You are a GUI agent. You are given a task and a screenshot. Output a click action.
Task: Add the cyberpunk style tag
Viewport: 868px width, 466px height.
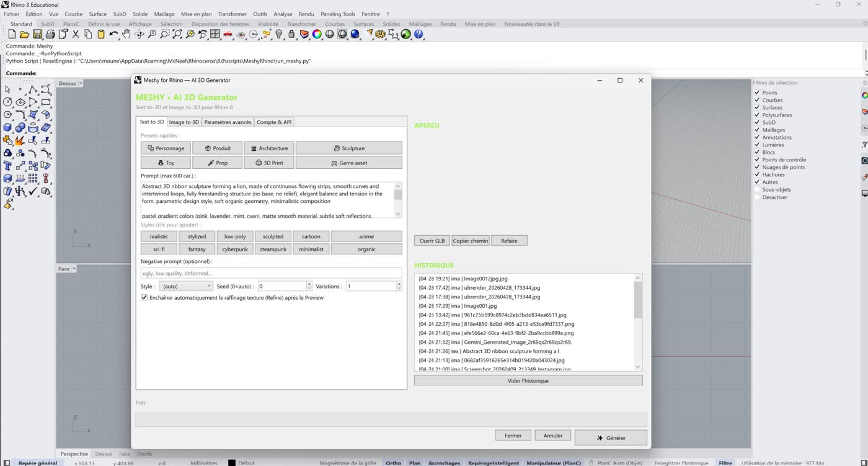coord(235,249)
